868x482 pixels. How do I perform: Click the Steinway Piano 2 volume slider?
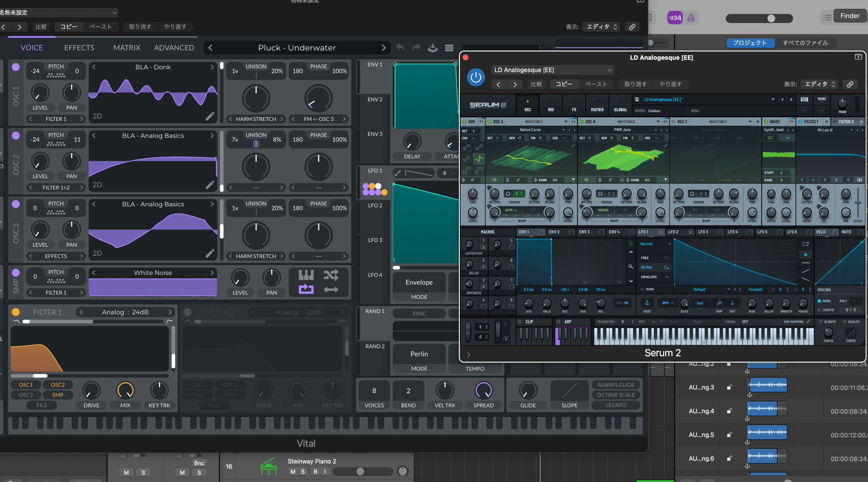363,471
